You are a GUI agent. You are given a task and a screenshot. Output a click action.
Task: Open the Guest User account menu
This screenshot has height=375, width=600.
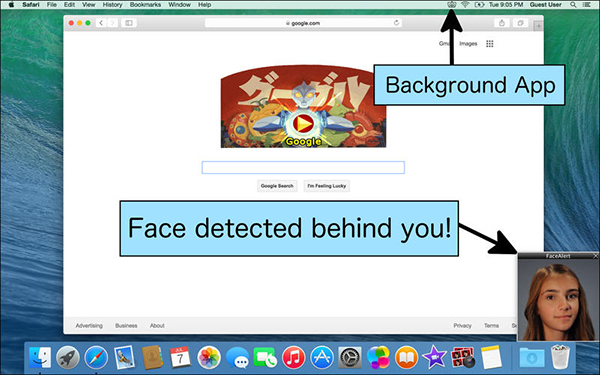545,5
